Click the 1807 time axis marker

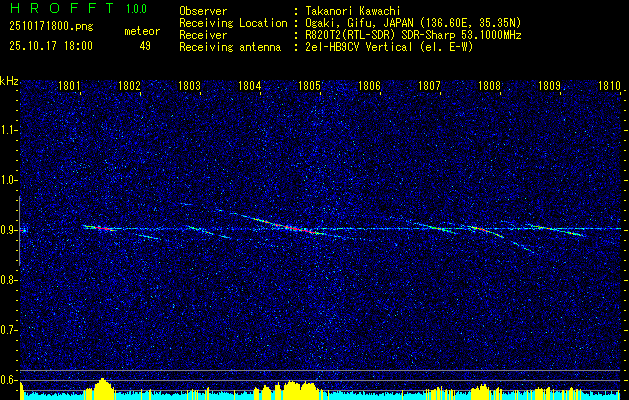pyautogui.click(x=430, y=86)
